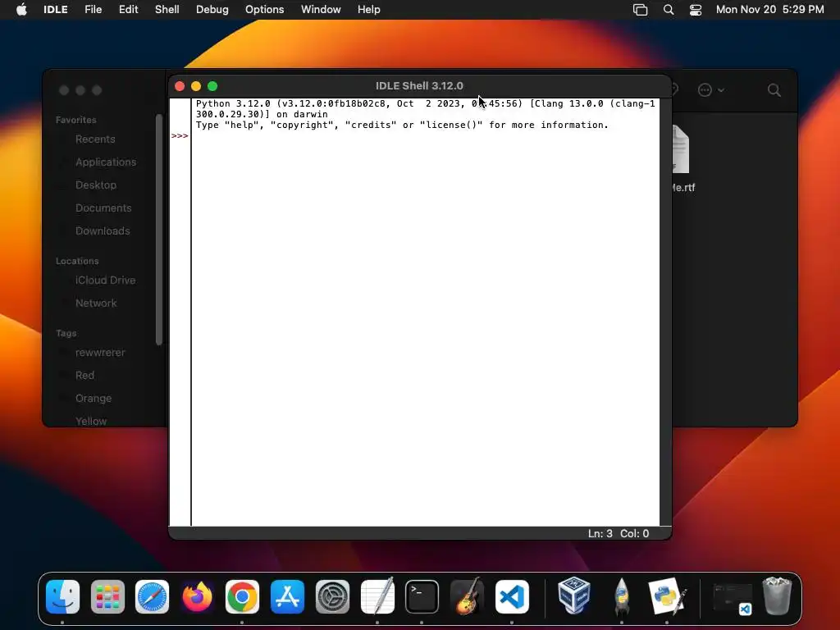This screenshot has height=630, width=840.
Task: Select the .rtf file in Finder
Action: pyautogui.click(x=682, y=158)
